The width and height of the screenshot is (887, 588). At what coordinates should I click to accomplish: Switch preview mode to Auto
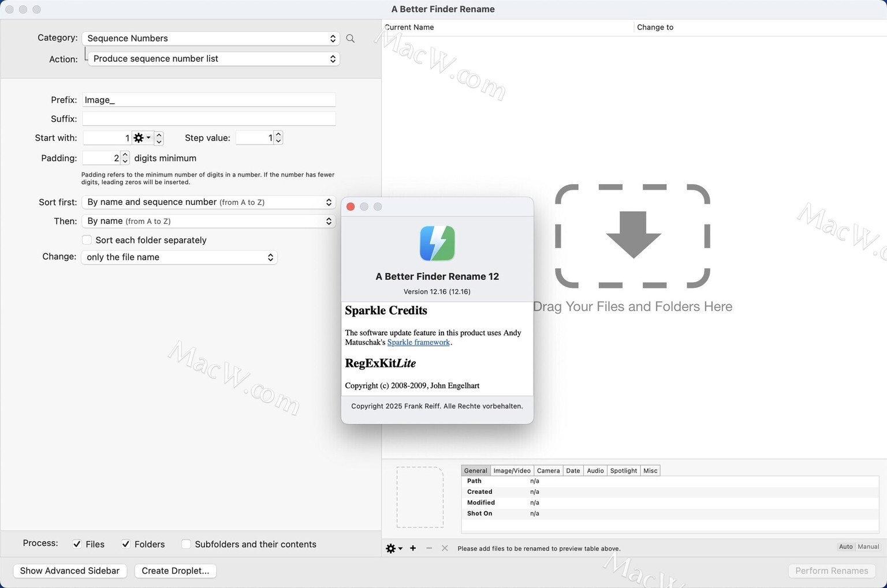(x=846, y=546)
